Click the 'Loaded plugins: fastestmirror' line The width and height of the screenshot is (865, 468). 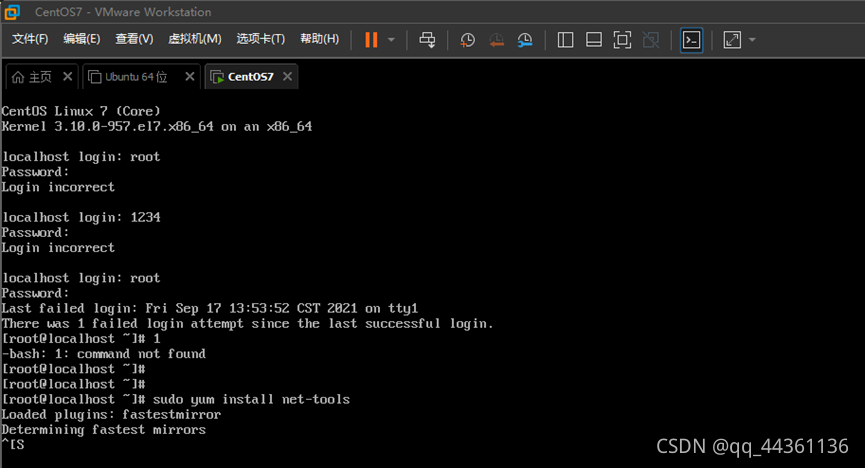point(111,414)
